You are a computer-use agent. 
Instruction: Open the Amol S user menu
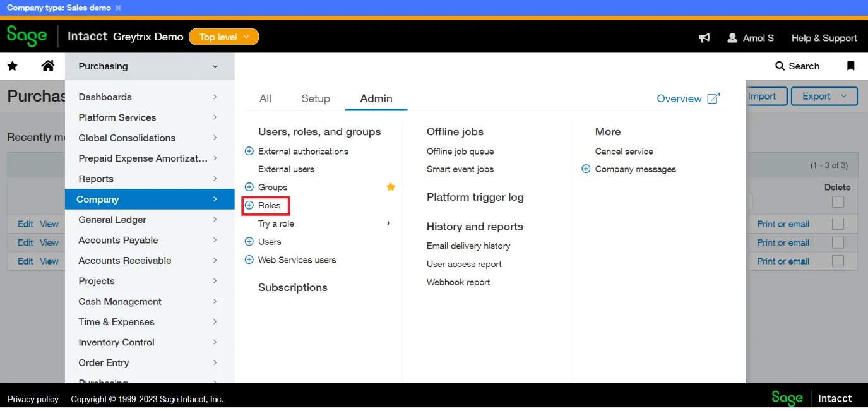[750, 38]
